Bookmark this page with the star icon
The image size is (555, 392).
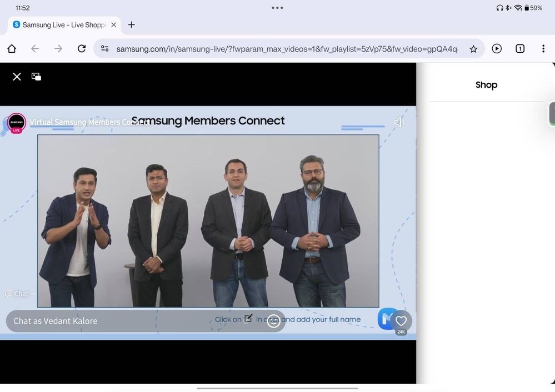473,49
